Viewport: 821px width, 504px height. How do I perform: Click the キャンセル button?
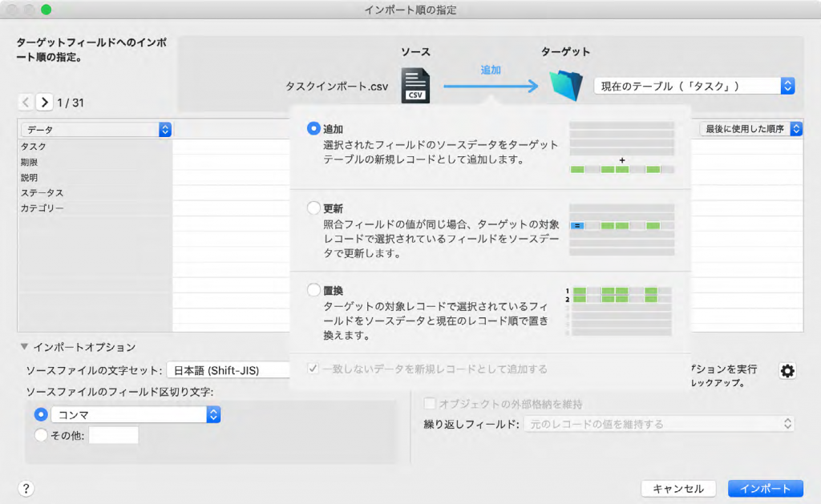coord(678,488)
